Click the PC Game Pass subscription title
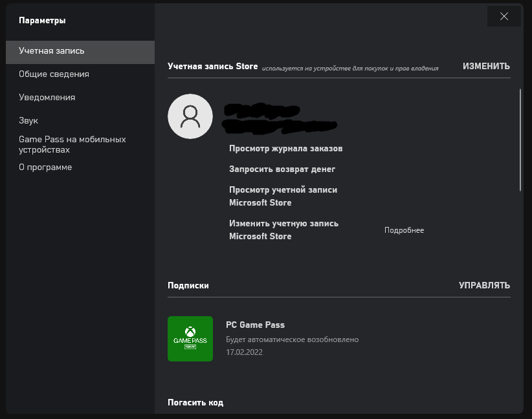Screen dimensions: 532x419 [255, 325]
